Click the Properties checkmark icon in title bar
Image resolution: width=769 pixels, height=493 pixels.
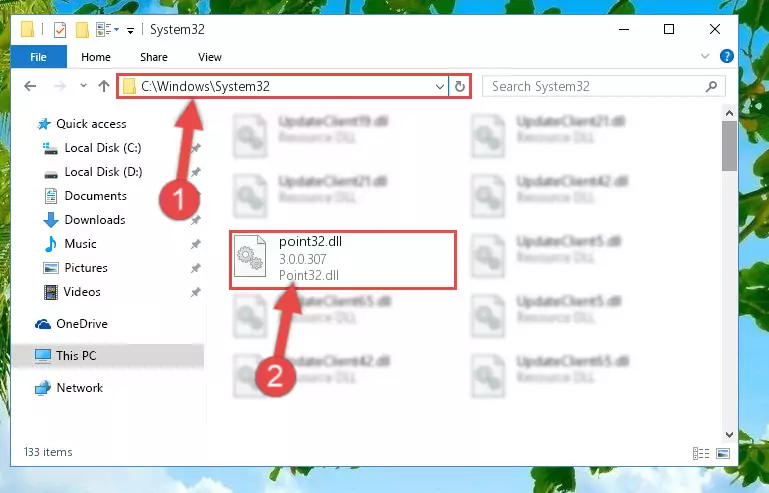[60, 30]
